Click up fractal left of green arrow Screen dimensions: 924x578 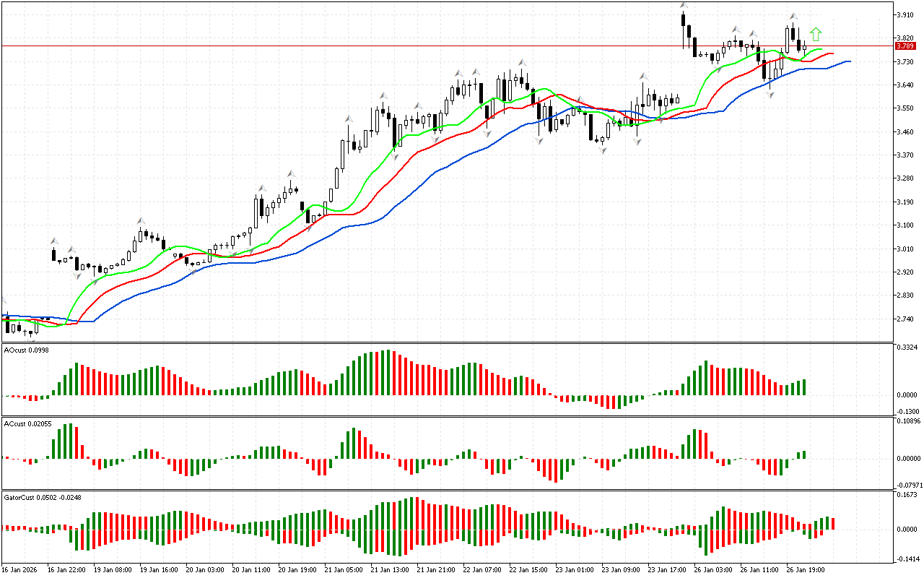pos(793,16)
